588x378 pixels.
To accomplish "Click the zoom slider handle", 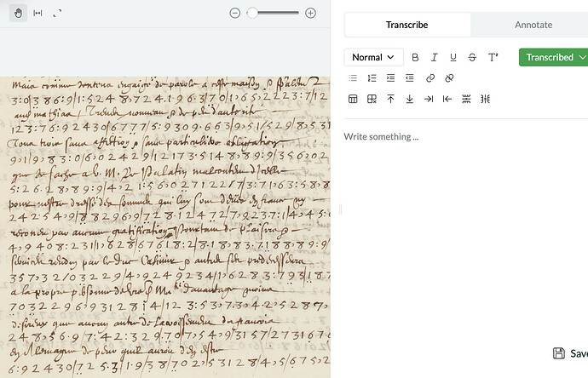I will pyautogui.click(x=252, y=14).
